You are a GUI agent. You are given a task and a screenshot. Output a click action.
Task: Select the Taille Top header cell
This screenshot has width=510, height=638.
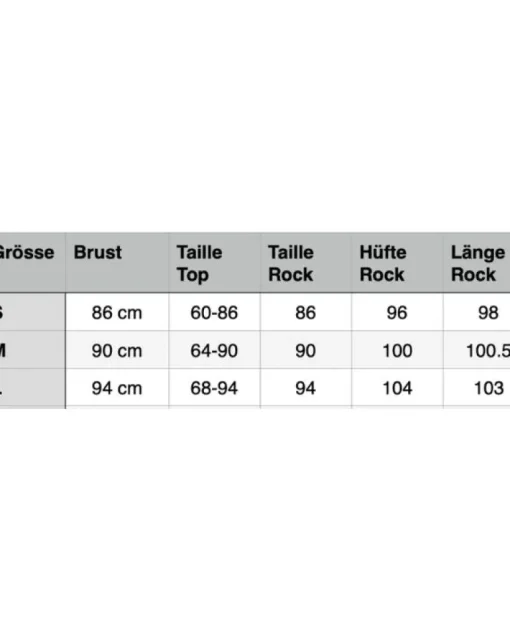point(215,263)
